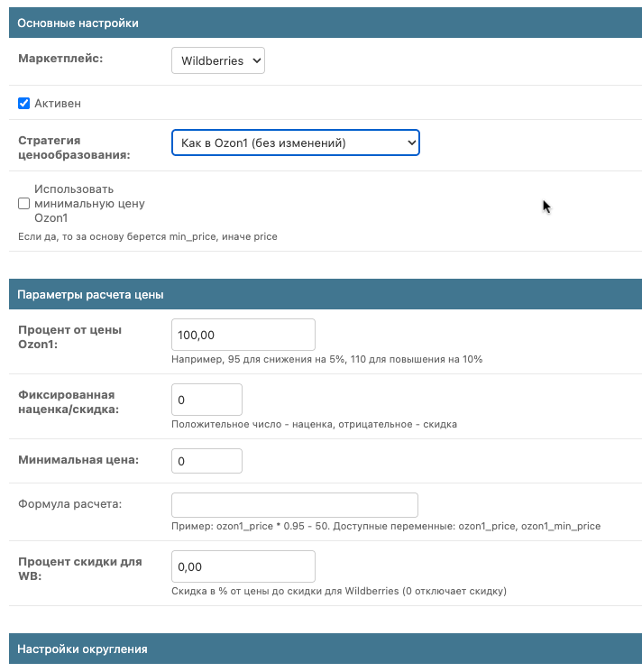The height and width of the screenshot is (672, 642).
Task: Click the Настройки округления section header
Action: coord(82,649)
